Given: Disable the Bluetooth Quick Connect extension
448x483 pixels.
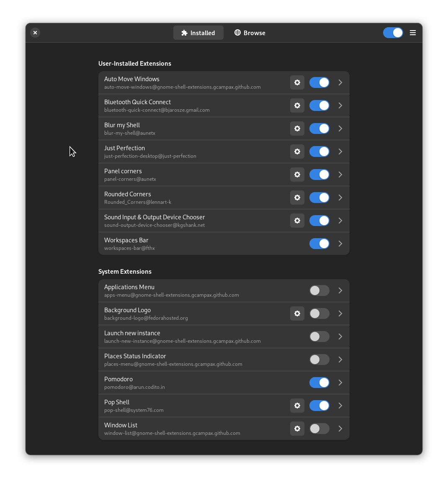Looking at the screenshot, I should 319,105.
